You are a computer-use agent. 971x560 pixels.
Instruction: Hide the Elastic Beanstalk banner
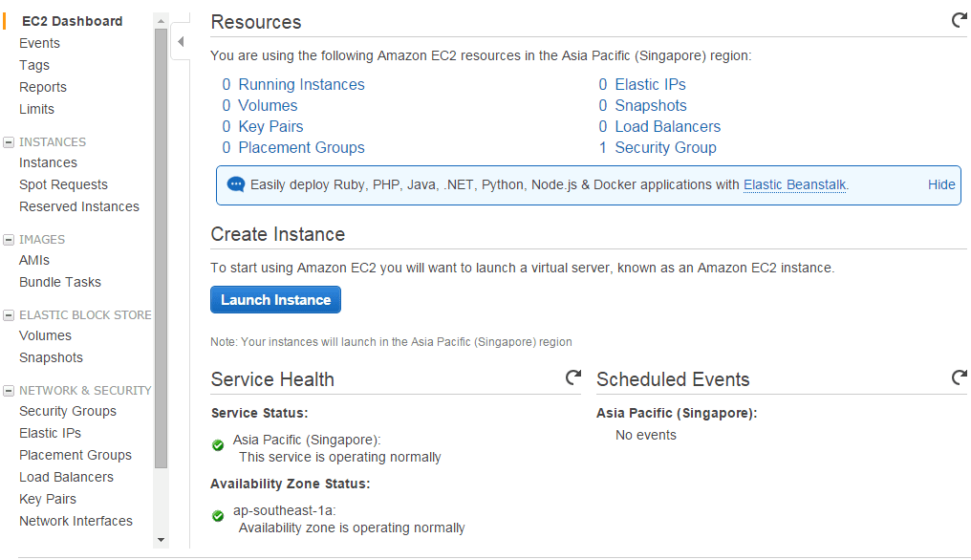point(940,184)
